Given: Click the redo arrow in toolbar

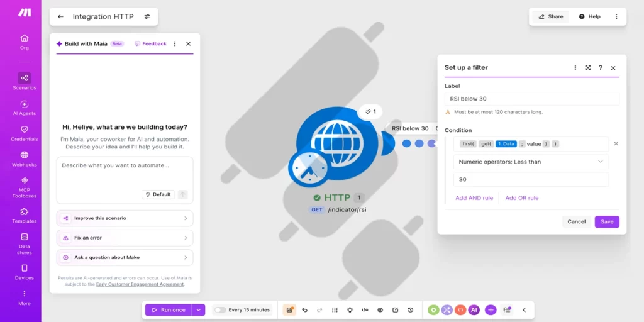Looking at the screenshot, I should click(319, 310).
